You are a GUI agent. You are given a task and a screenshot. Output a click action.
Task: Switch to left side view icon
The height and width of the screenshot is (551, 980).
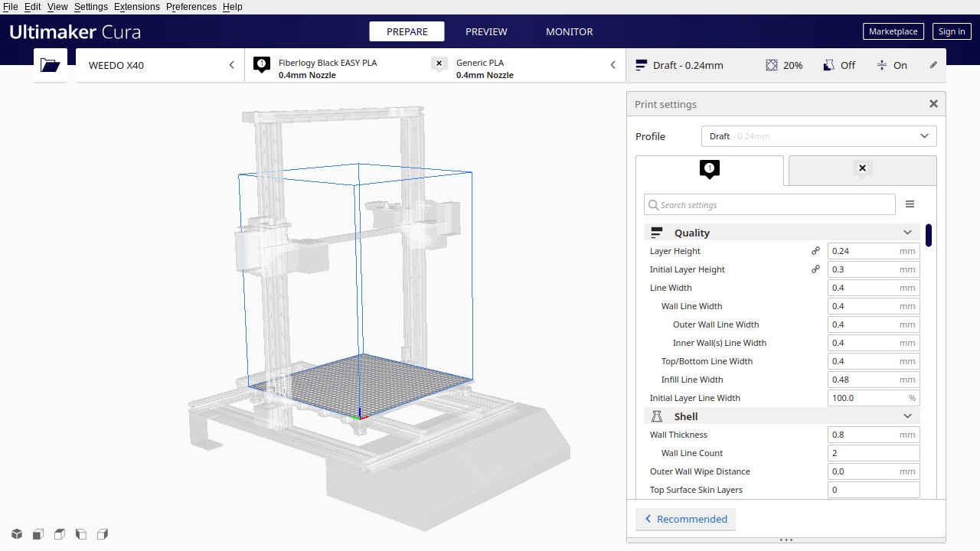tap(81, 534)
